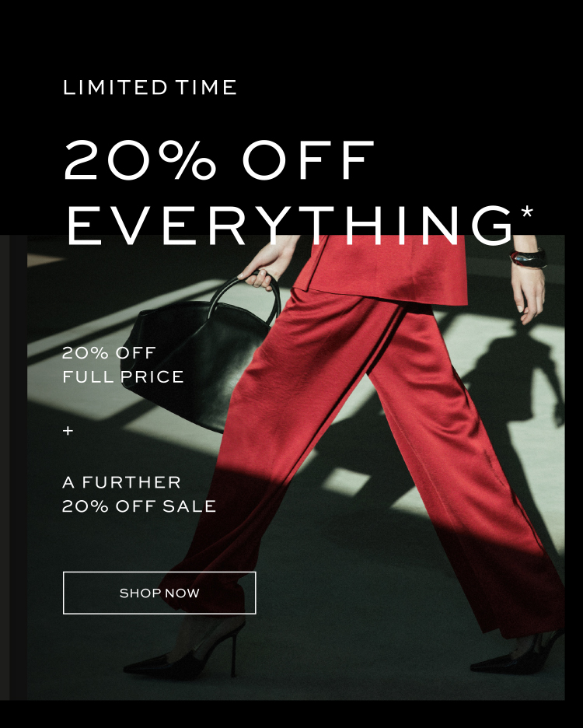Image resolution: width=583 pixels, height=728 pixels.
Task: Click the FULL PRICE text line
Action: pos(123,376)
